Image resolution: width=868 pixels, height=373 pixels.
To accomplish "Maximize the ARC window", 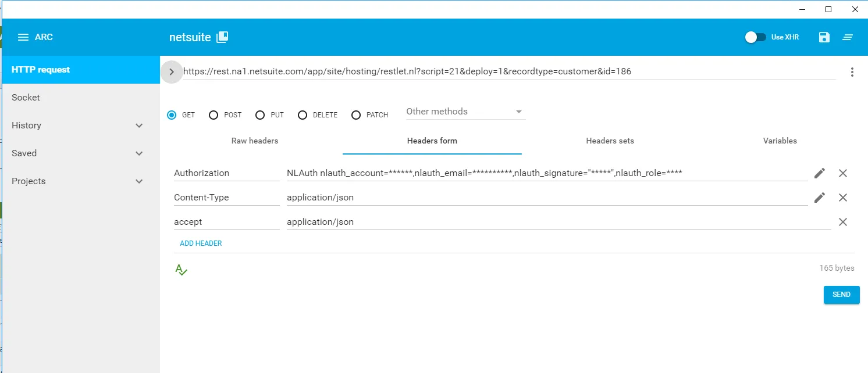I will 828,9.
